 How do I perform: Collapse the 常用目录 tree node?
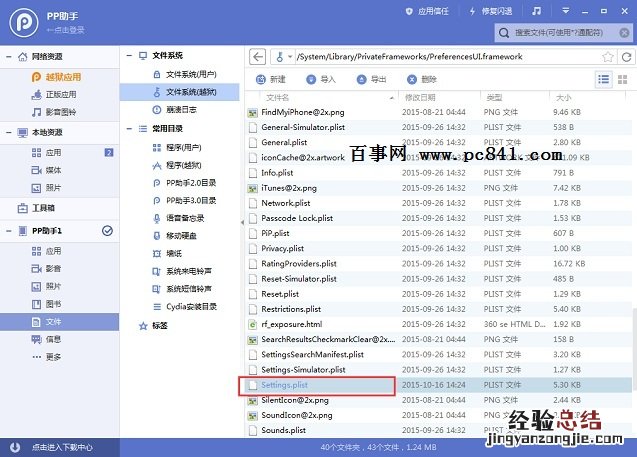[x=129, y=129]
